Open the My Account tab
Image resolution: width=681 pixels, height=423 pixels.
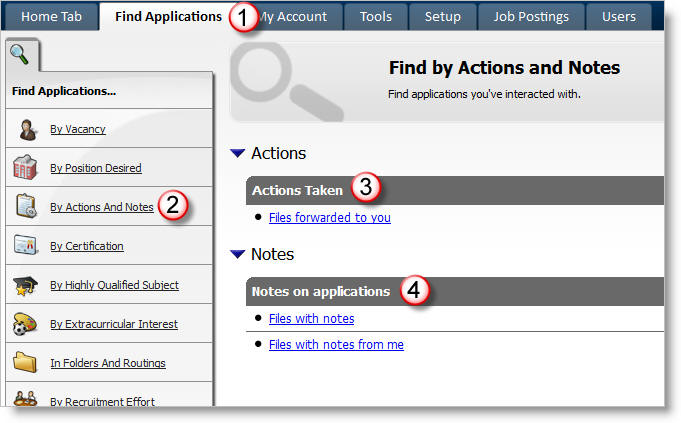tap(293, 17)
